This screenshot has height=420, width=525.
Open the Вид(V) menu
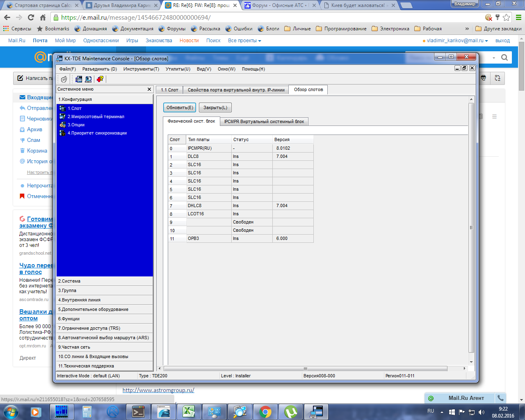click(x=204, y=69)
